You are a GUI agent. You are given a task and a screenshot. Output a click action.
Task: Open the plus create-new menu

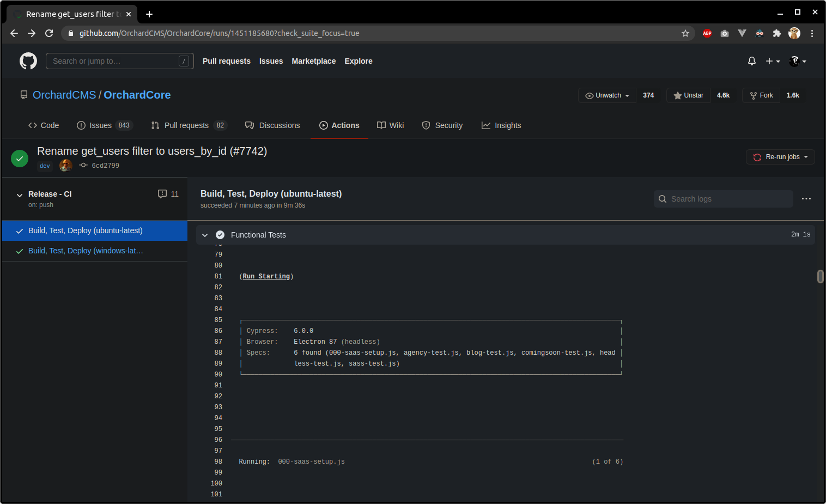click(x=773, y=61)
